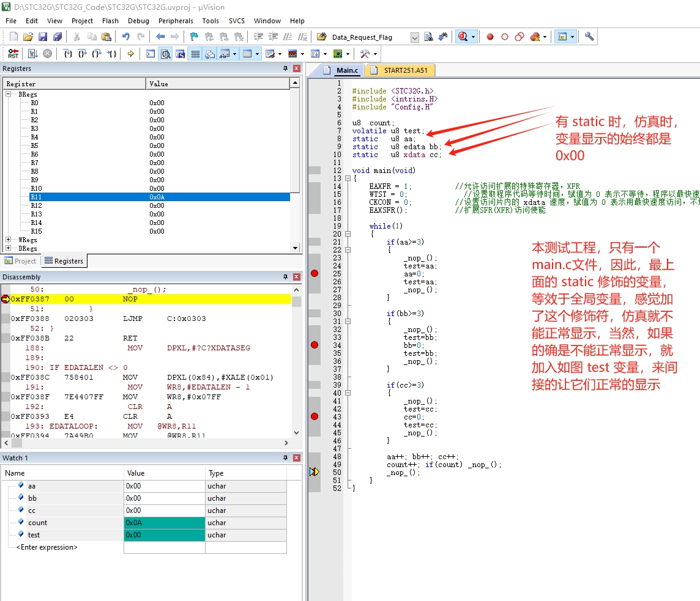Viewport: 700px width, 601px height.
Task: Pin the Registers panel
Action: (285, 68)
